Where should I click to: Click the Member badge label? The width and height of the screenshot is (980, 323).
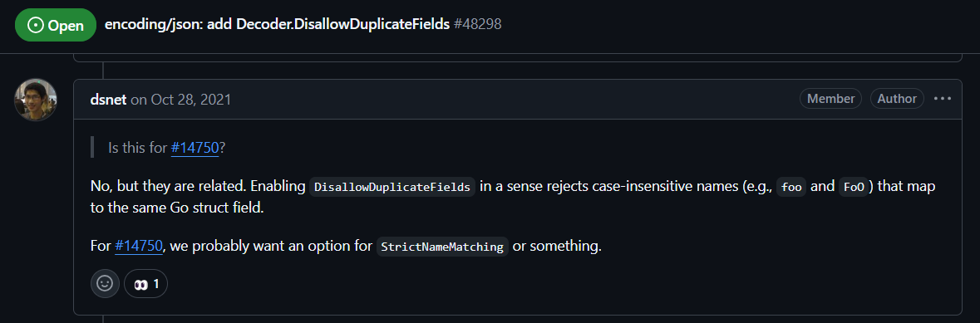click(x=830, y=99)
